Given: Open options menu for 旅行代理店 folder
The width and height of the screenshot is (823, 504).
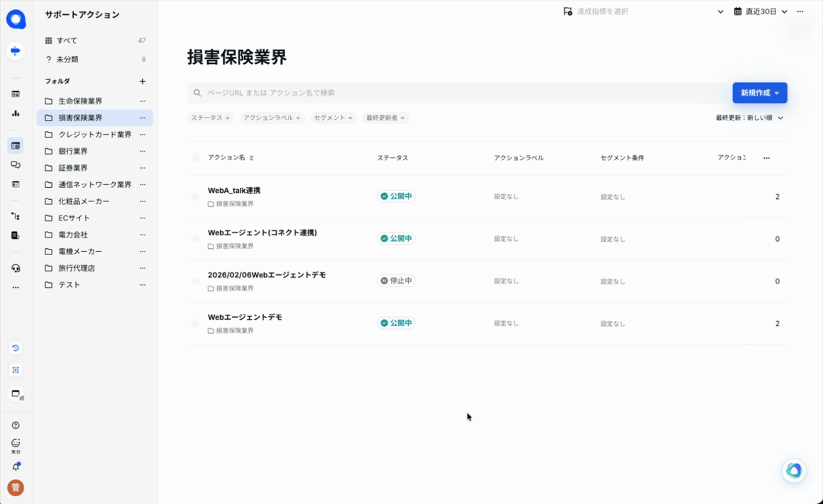Looking at the screenshot, I should [142, 268].
